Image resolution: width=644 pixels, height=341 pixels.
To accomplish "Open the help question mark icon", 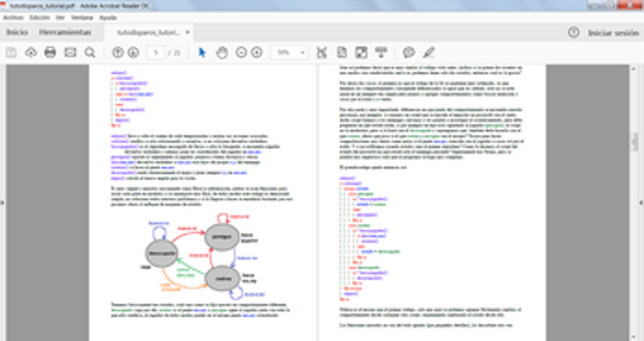I will coord(573,32).
